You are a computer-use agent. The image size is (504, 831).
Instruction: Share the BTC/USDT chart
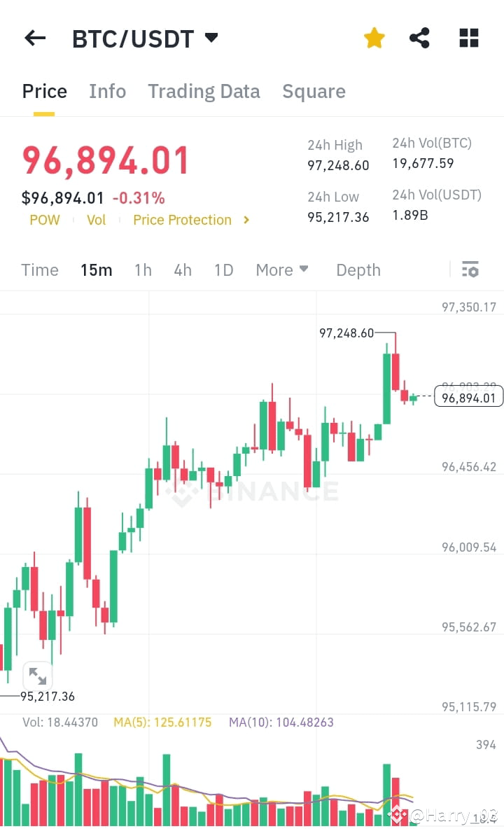[x=419, y=38]
